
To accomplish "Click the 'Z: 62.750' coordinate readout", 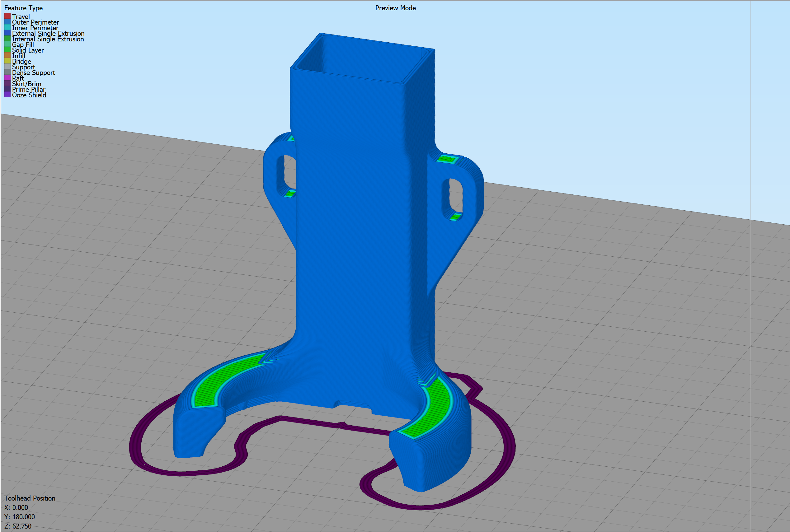I will pyautogui.click(x=18, y=526).
